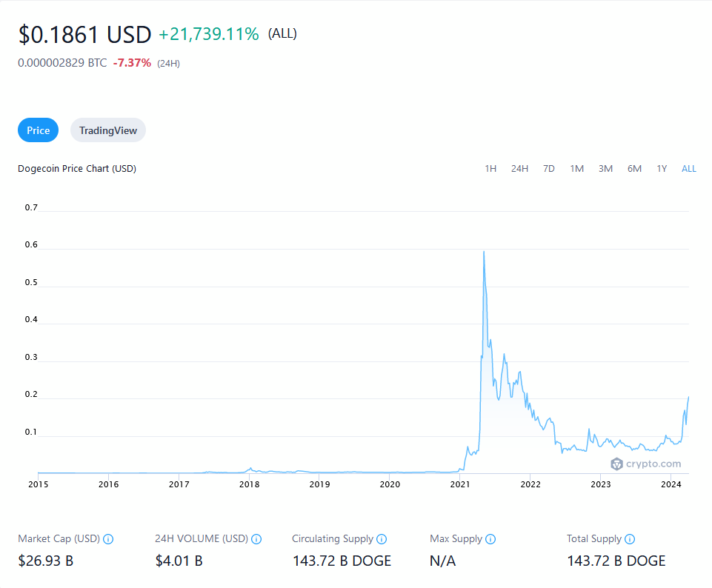Click the 0.7 y-axis price label
The height and width of the screenshot is (588, 712).
31,208
